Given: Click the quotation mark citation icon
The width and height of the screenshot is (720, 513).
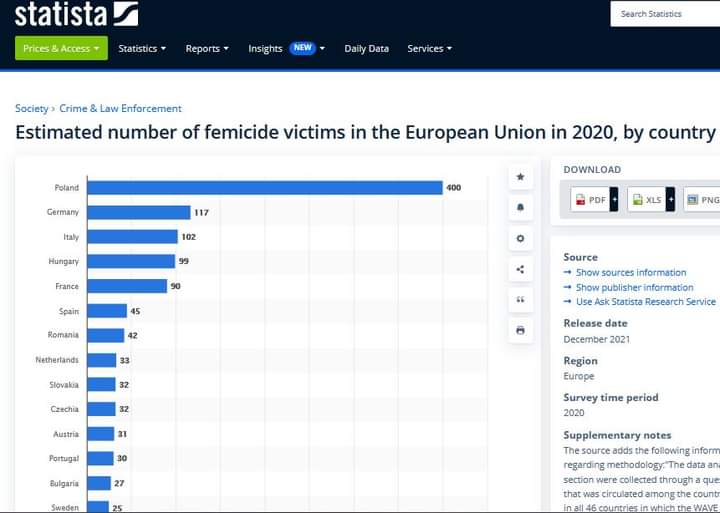Looking at the screenshot, I should [x=520, y=300].
